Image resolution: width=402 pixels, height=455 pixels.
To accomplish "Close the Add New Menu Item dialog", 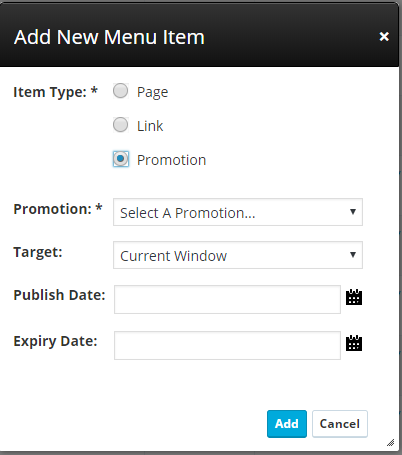I will click(x=384, y=36).
